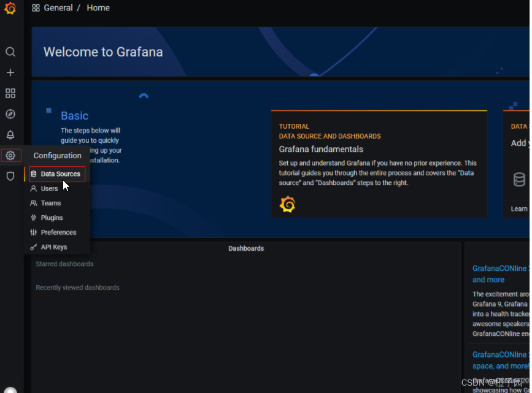Open the Alerting bell icon
Viewport: 532px width, 393px height.
tap(10, 135)
